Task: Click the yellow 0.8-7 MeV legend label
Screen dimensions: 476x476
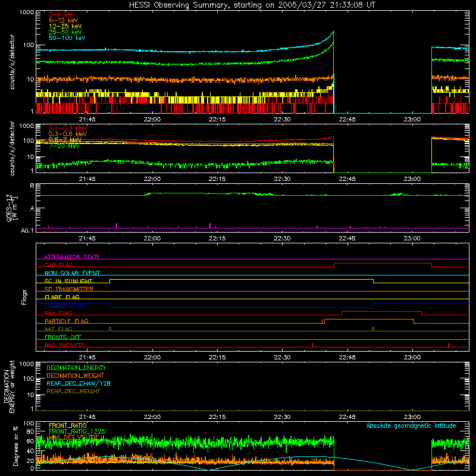Action: [65, 140]
